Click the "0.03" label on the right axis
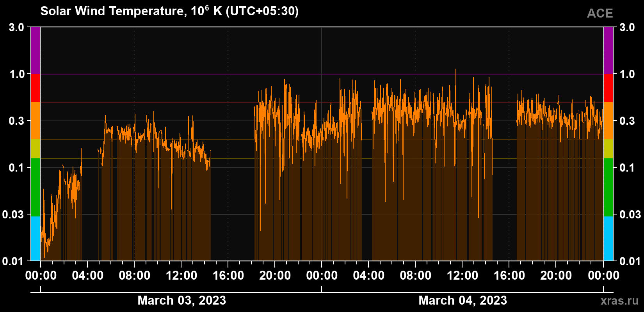 (631, 214)
